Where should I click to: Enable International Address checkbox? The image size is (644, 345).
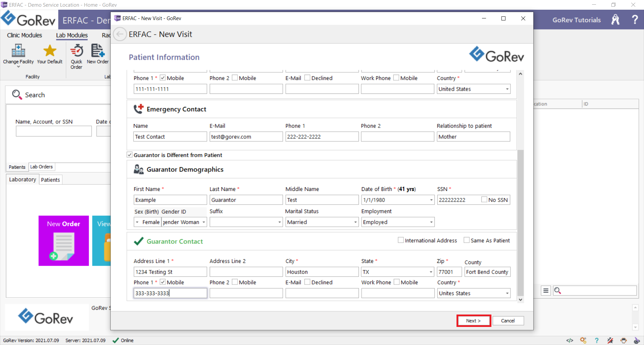[x=400, y=240]
